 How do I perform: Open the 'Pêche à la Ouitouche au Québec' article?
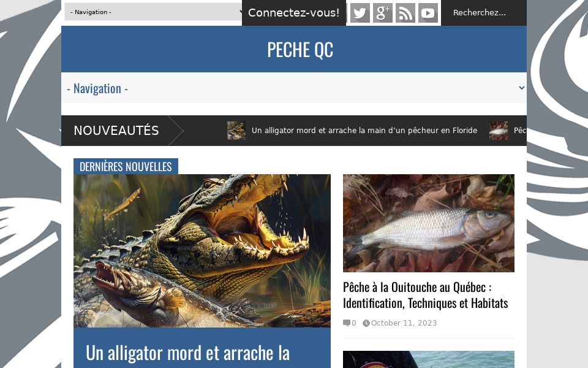point(426,294)
